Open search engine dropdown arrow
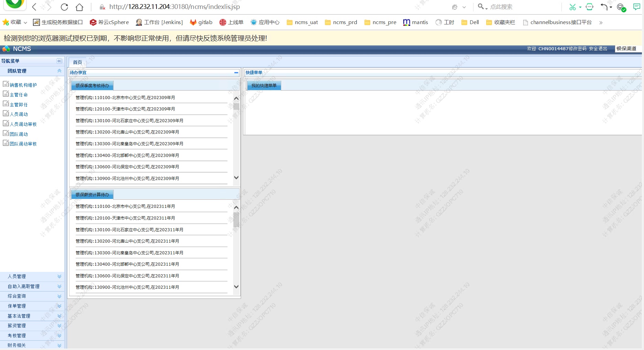This screenshot has width=644, height=350. 486,8
